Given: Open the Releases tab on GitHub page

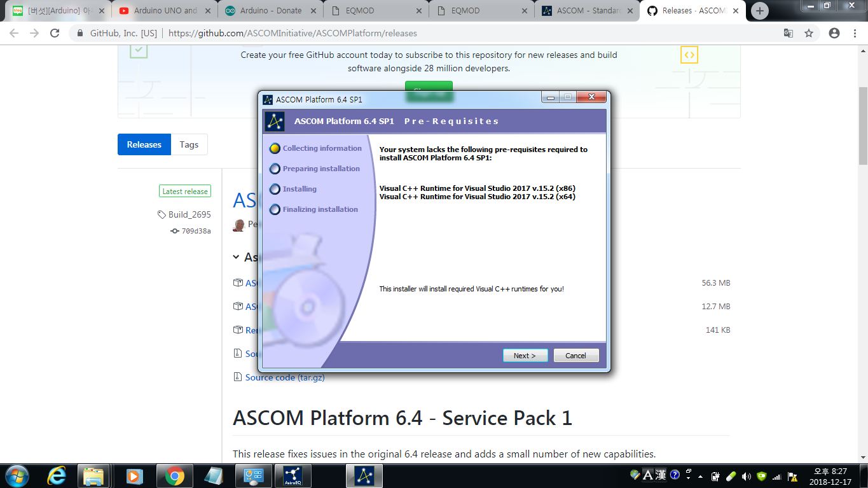Looking at the screenshot, I should pyautogui.click(x=144, y=144).
